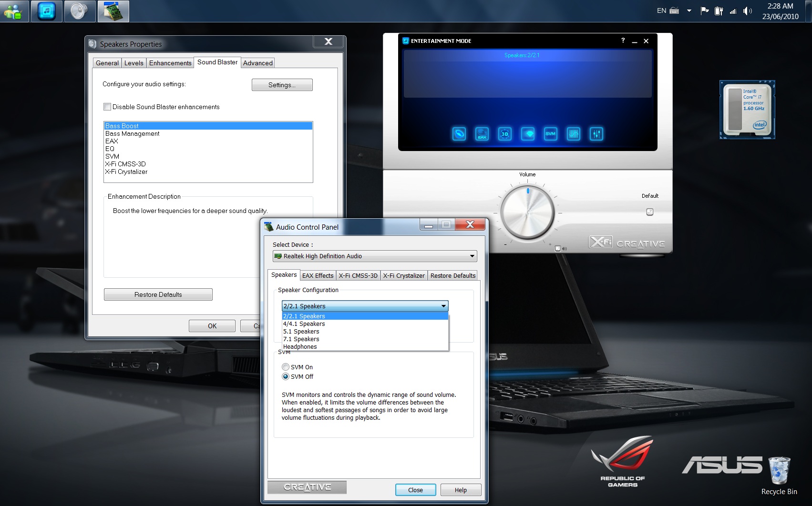Open the Enhancements tab
Image resolution: width=812 pixels, height=506 pixels.
coord(170,63)
